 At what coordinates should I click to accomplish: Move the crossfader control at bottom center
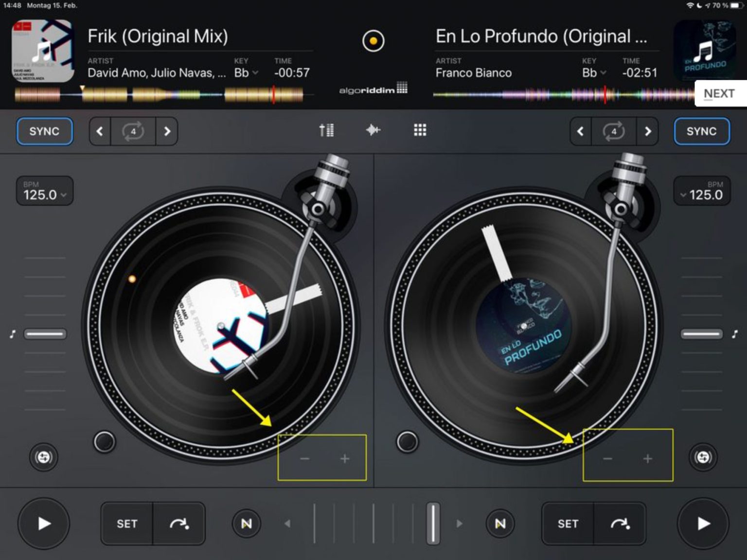[432, 524]
